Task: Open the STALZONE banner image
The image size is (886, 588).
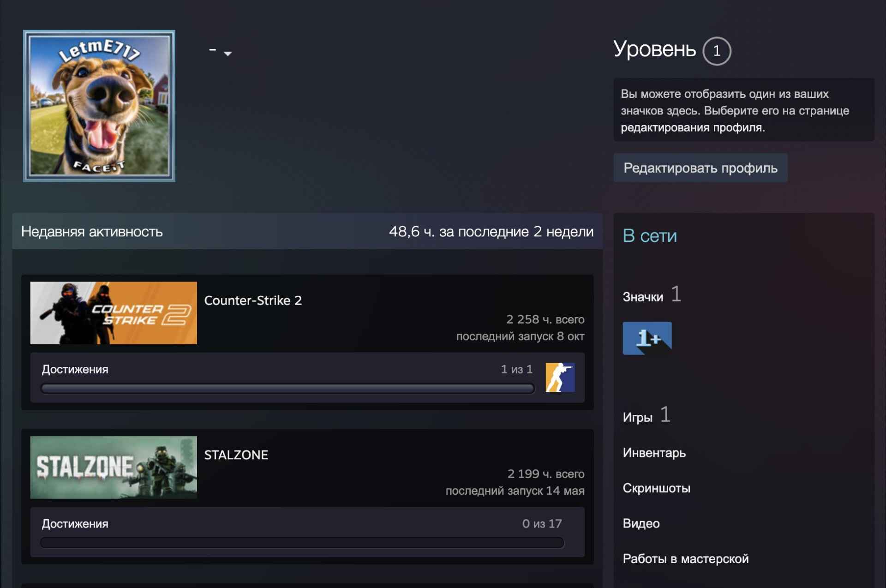Action: pyautogui.click(x=114, y=468)
